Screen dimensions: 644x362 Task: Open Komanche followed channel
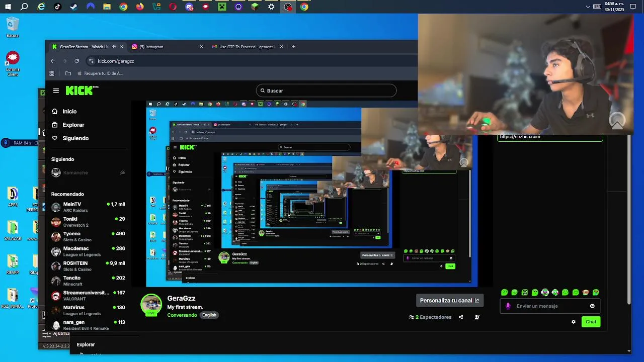click(x=88, y=172)
